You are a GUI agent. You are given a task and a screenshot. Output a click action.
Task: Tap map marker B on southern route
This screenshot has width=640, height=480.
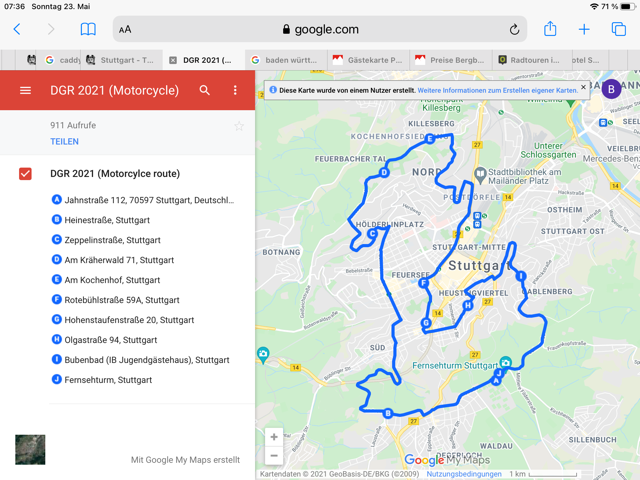pos(388,413)
